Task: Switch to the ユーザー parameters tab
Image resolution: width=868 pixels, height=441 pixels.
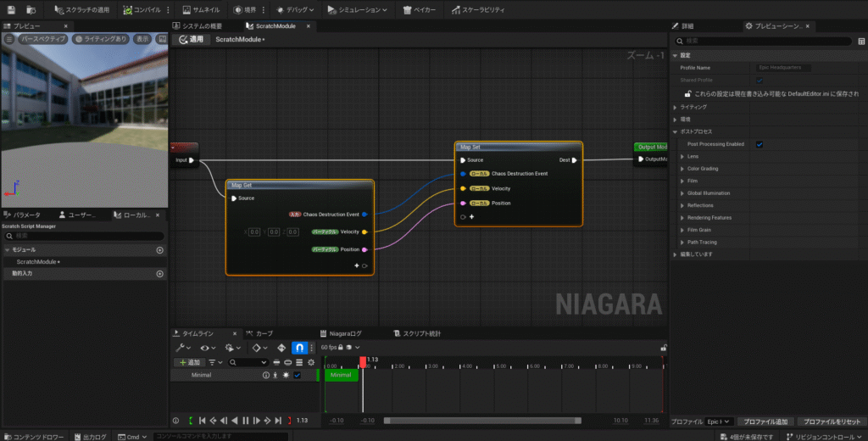Action: pyautogui.click(x=78, y=215)
